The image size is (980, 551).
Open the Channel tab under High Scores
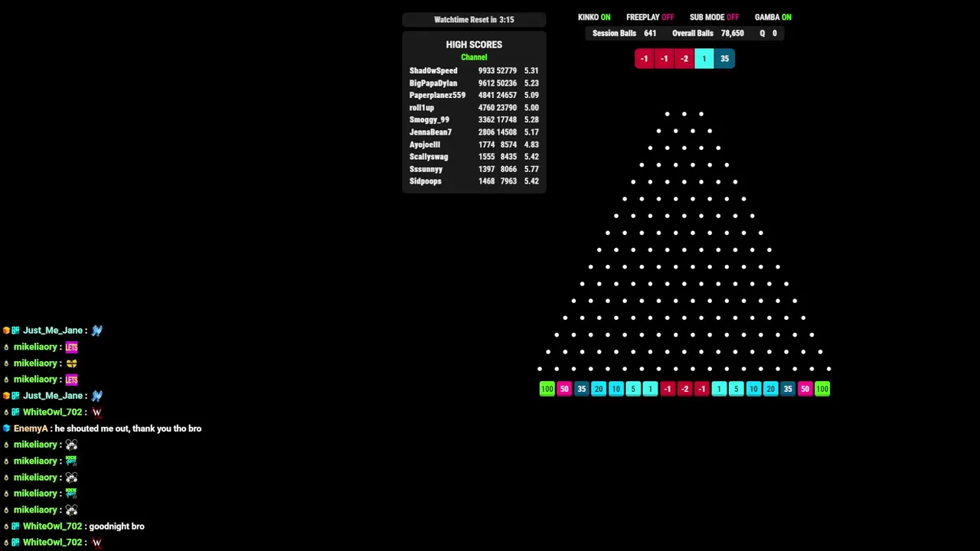[474, 57]
